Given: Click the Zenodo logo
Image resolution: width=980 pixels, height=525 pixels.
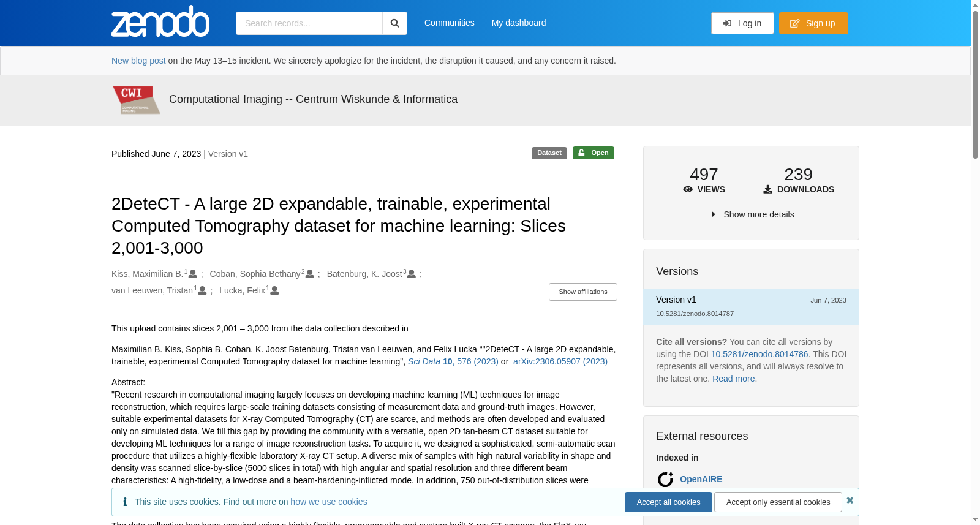Looking at the screenshot, I should [x=160, y=21].
